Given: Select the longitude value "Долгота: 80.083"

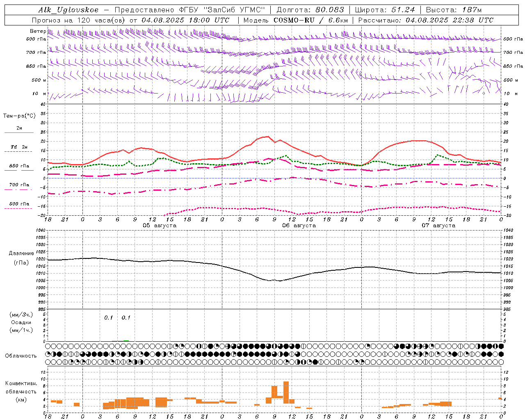Looking at the screenshot, I should tap(310, 10).
